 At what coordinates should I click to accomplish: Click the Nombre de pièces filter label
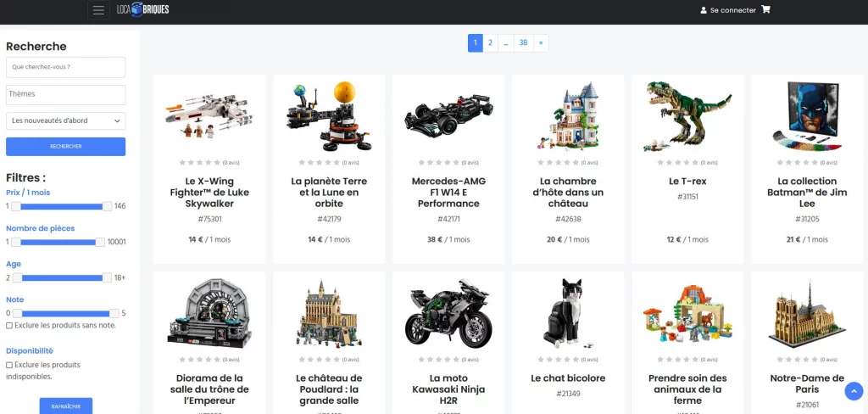pos(41,228)
